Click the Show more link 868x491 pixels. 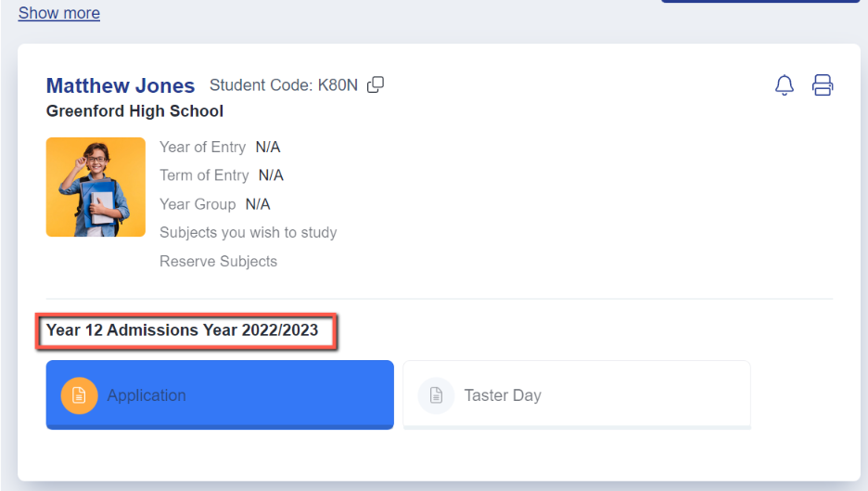coord(59,13)
